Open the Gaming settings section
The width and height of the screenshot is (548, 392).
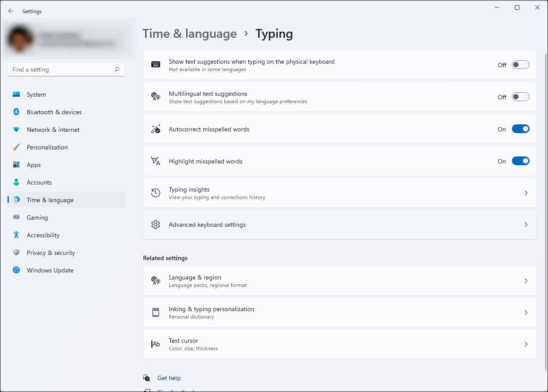pyautogui.click(x=37, y=217)
